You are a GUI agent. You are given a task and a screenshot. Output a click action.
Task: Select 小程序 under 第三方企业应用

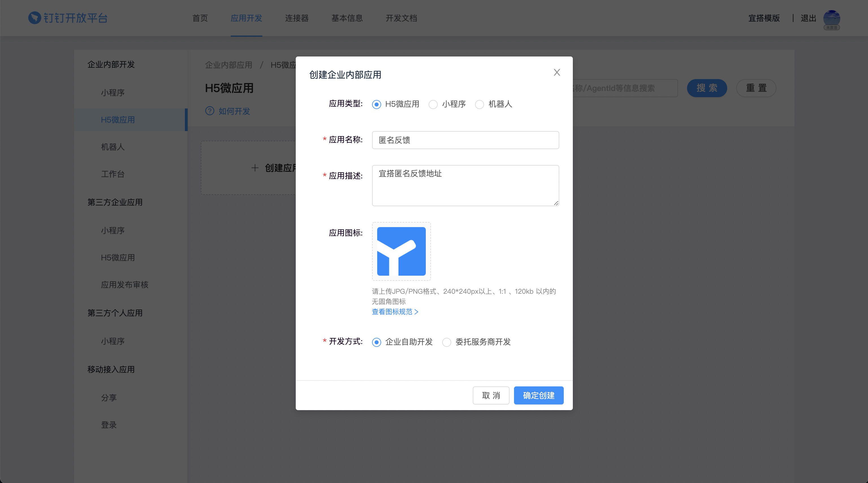[113, 230]
